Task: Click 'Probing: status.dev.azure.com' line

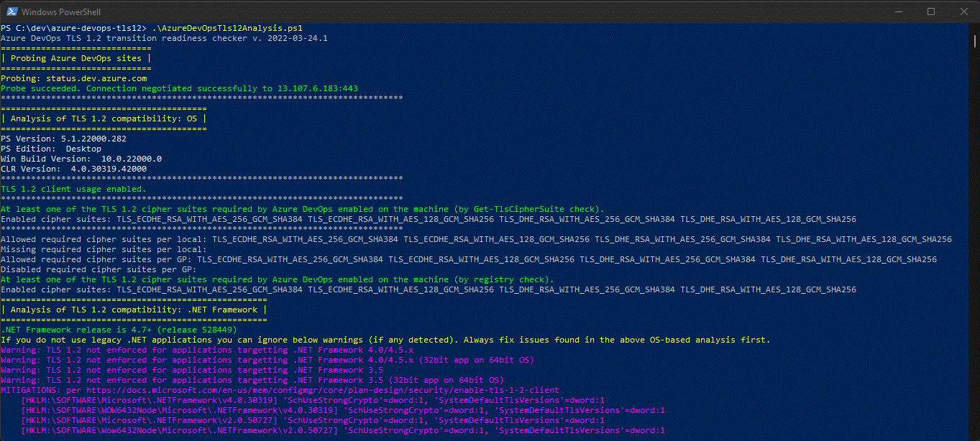Action: click(x=74, y=78)
